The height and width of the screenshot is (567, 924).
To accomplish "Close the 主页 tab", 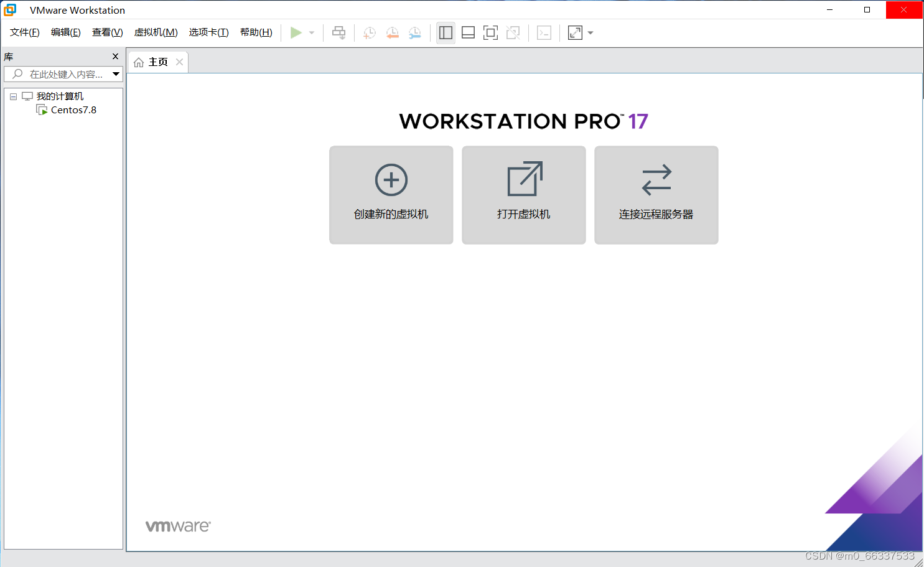I will pyautogui.click(x=179, y=62).
